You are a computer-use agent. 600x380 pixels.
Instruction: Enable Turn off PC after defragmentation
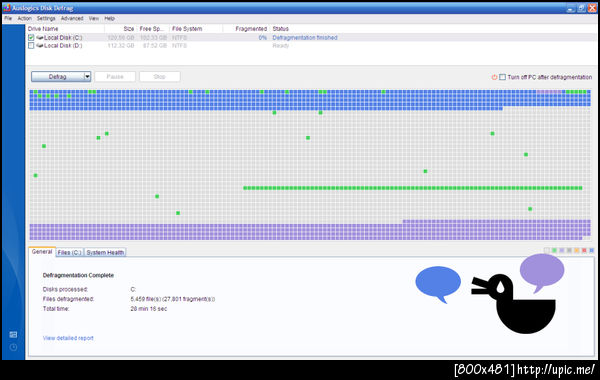(x=502, y=77)
